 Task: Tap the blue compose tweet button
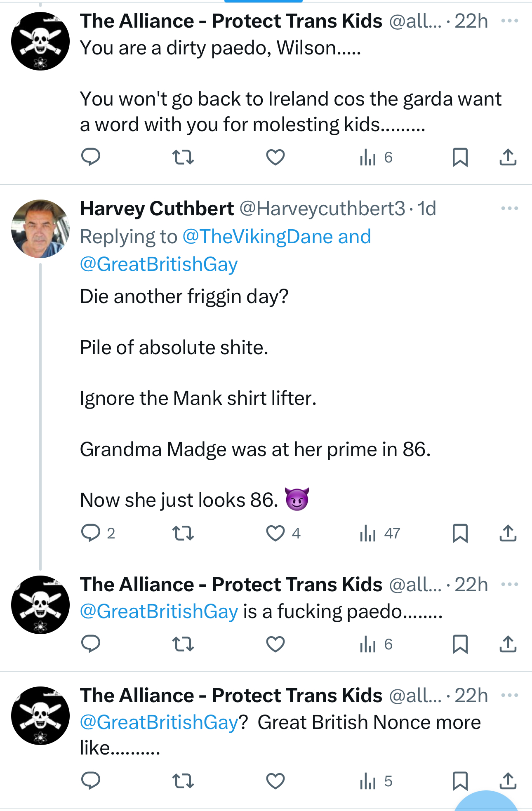pos(487,802)
